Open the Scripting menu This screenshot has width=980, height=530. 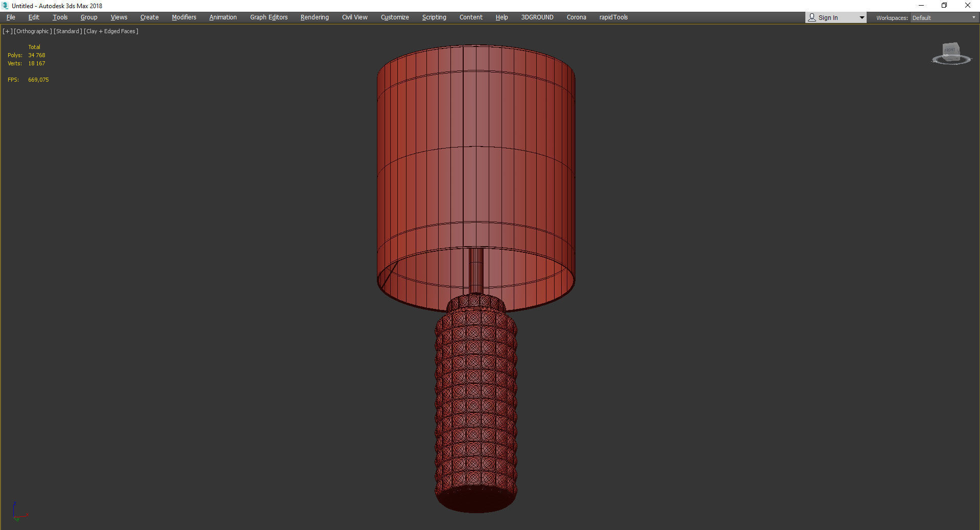coord(434,17)
